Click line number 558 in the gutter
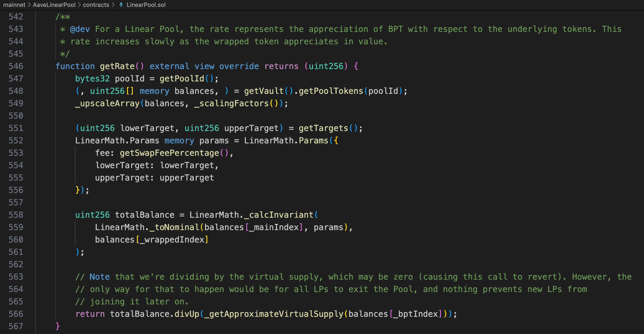The width and height of the screenshot is (644, 334). coord(16,215)
